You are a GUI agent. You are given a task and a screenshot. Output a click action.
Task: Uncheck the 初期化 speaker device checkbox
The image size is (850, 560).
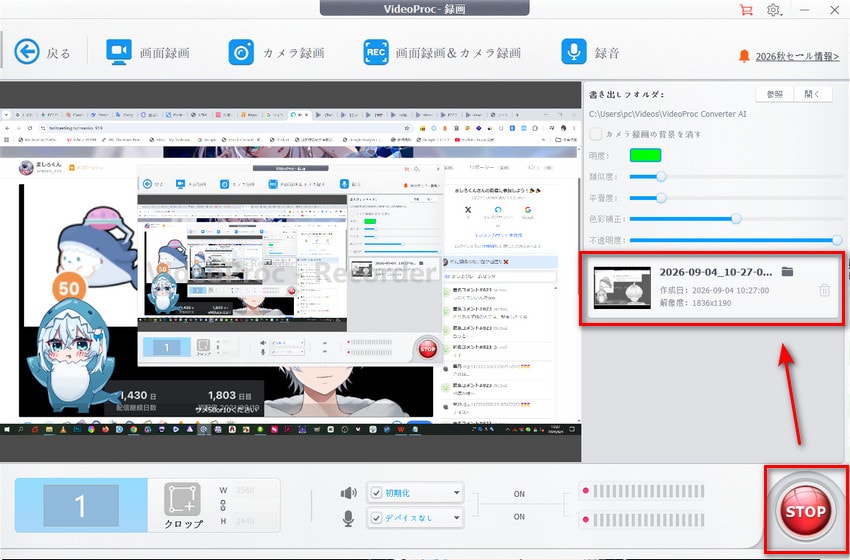(x=376, y=493)
